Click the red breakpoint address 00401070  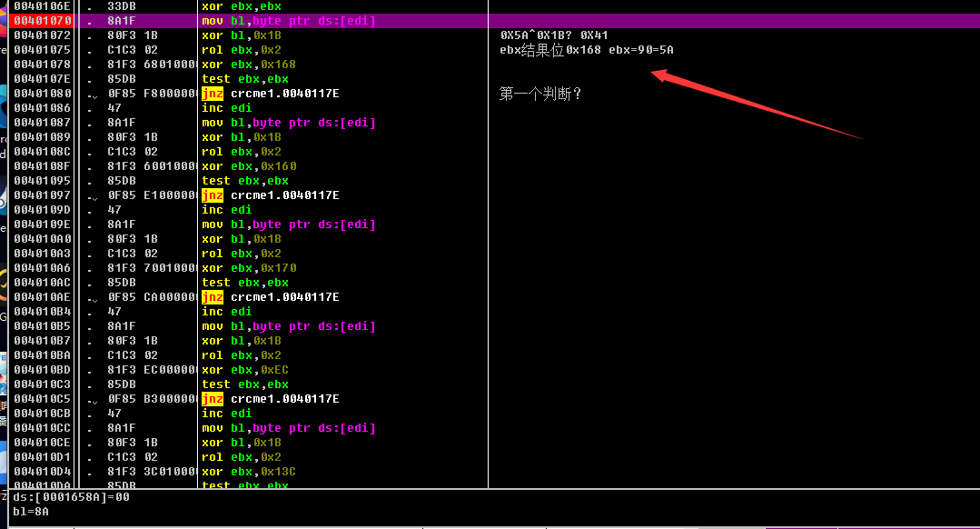[43, 21]
